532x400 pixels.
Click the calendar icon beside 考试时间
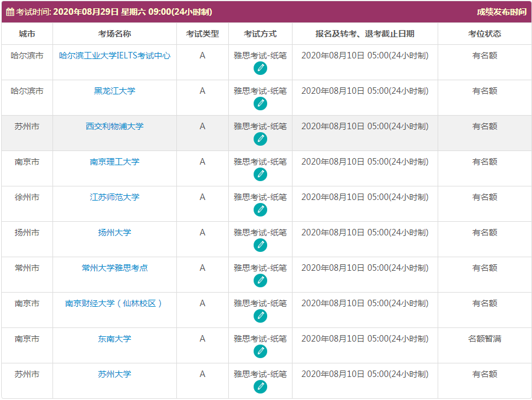coord(10,12)
